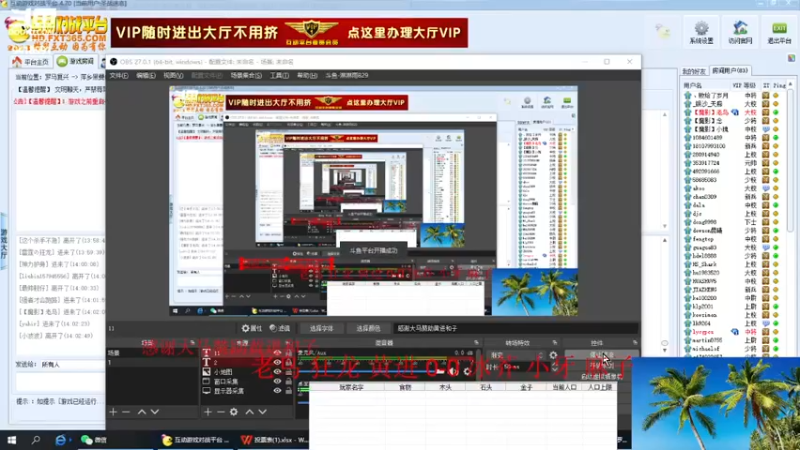Image resolution: width=800 pixels, height=450 pixels.
Task: Adjust transition duration stepper arrows
Action: pyautogui.click(x=555, y=366)
